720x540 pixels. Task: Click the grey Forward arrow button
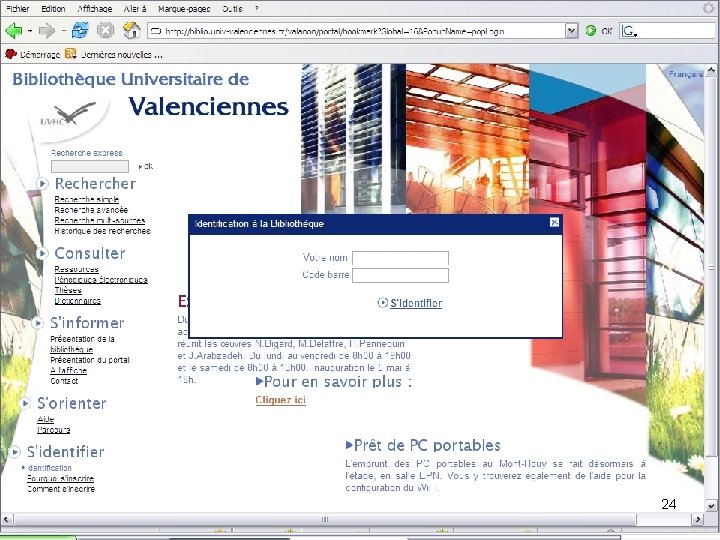[x=46, y=31]
